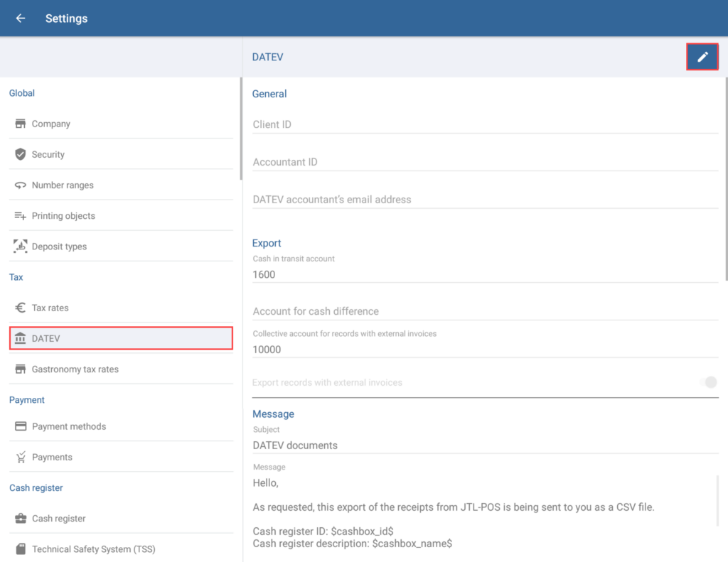Click the Payment methods card icon

21,426
